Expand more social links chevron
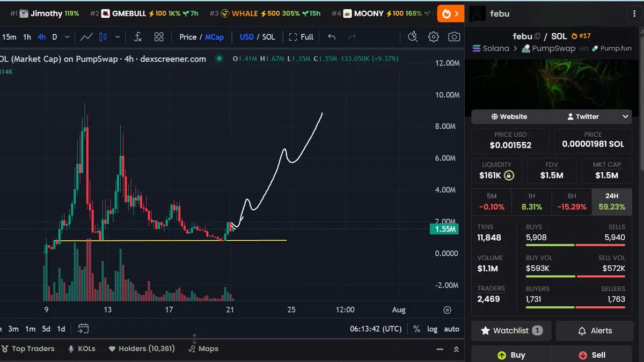The height and width of the screenshot is (362, 644). click(x=625, y=116)
